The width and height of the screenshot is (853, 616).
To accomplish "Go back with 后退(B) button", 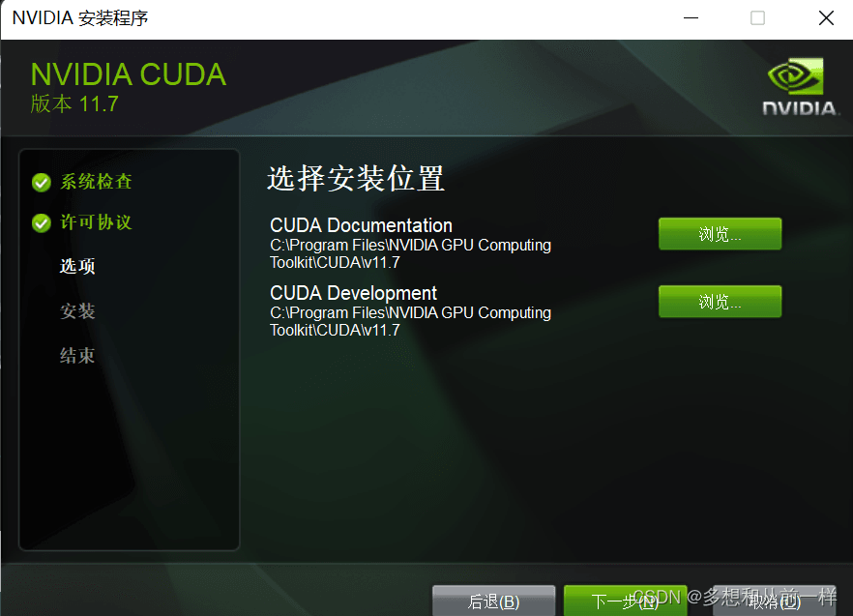I will pyautogui.click(x=493, y=601).
